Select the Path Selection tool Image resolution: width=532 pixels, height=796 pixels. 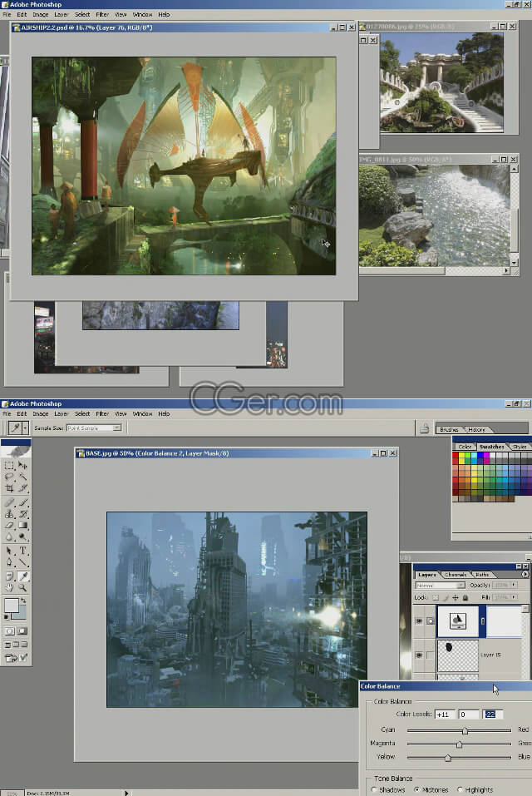(9, 551)
